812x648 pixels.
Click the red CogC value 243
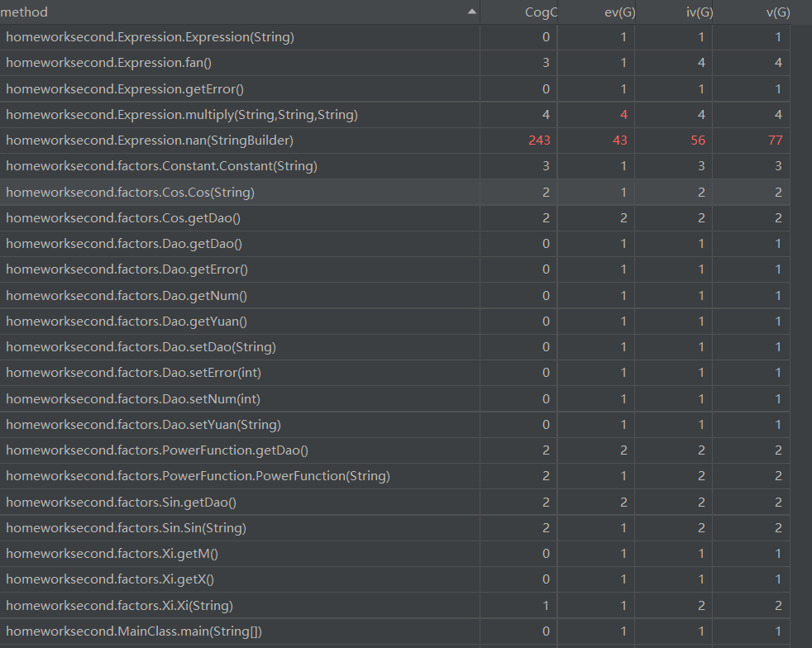click(539, 141)
